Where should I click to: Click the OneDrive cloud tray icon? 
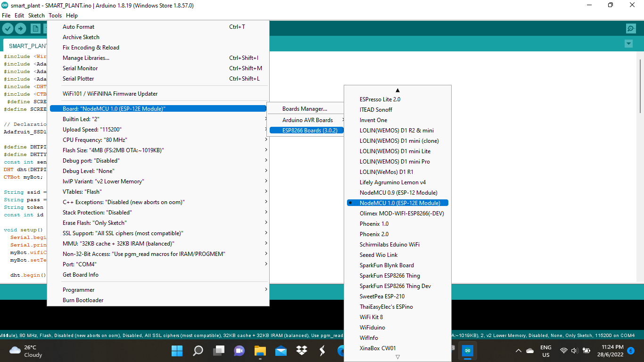530,351
